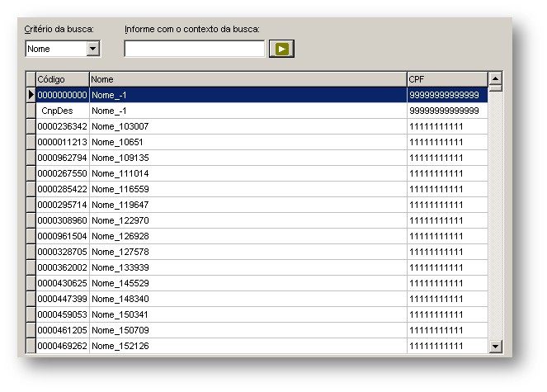Select code cell 0000447399
The height and width of the screenshot is (392, 547).
tap(63, 299)
